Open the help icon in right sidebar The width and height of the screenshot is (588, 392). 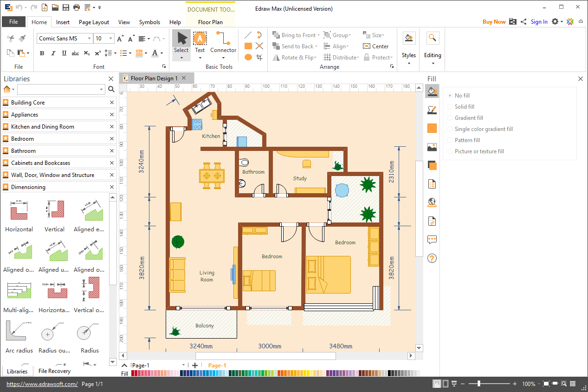[x=432, y=258]
